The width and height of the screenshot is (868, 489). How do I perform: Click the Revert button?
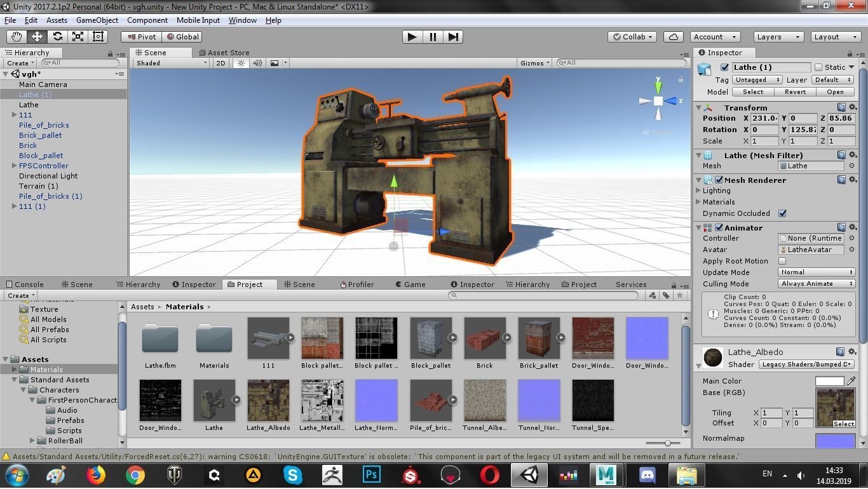(795, 92)
